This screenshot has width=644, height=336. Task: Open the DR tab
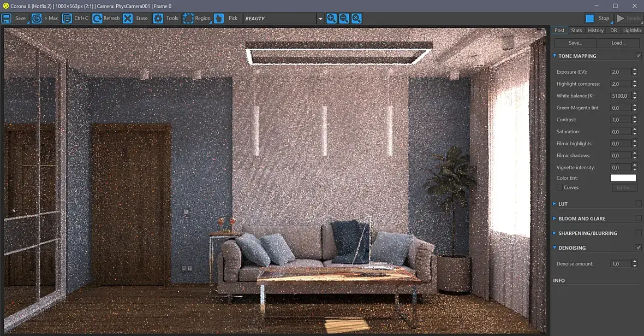[x=613, y=31]
